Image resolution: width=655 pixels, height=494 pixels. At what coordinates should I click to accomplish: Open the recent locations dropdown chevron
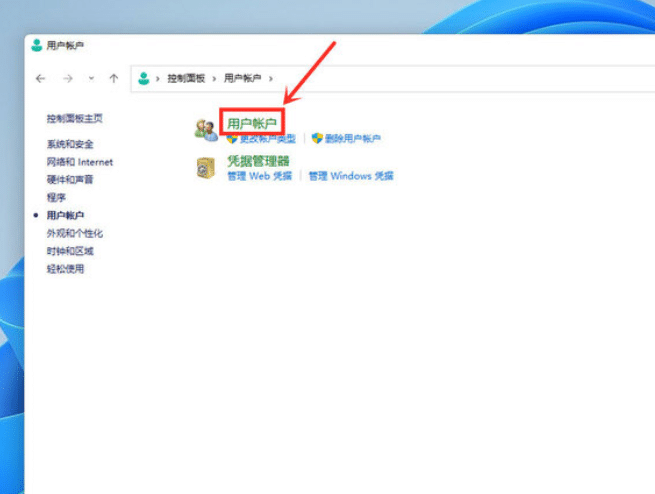click(91, 79)
